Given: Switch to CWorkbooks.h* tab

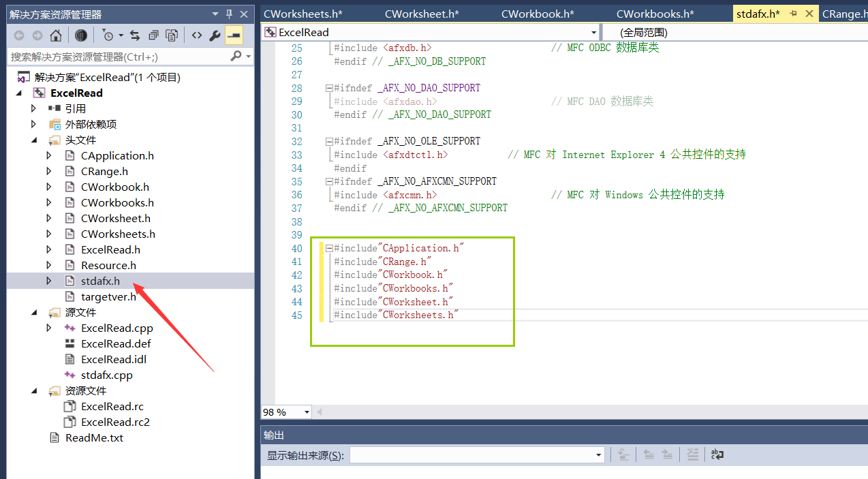Looking at the screenshot, I should pos(655,14).
